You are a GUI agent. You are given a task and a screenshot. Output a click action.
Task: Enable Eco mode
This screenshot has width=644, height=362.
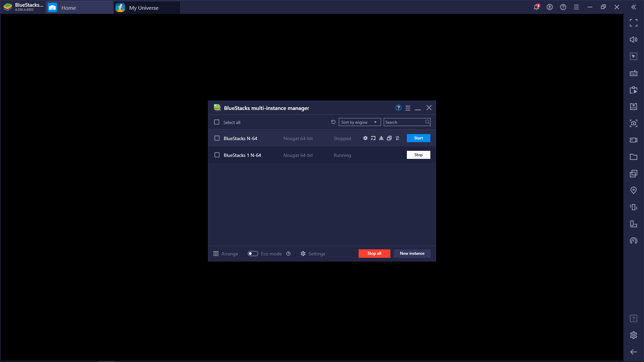point(253,254)
